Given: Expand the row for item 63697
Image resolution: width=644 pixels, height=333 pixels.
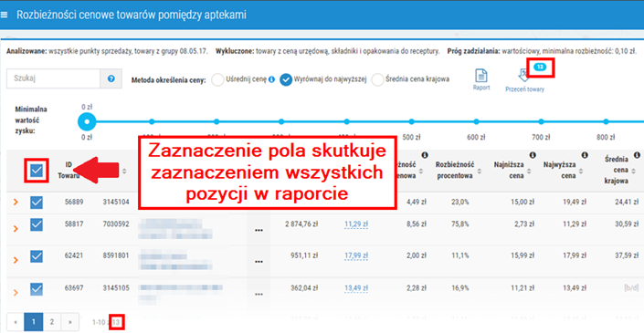Looking at the screenshot, I should point(16,292).
